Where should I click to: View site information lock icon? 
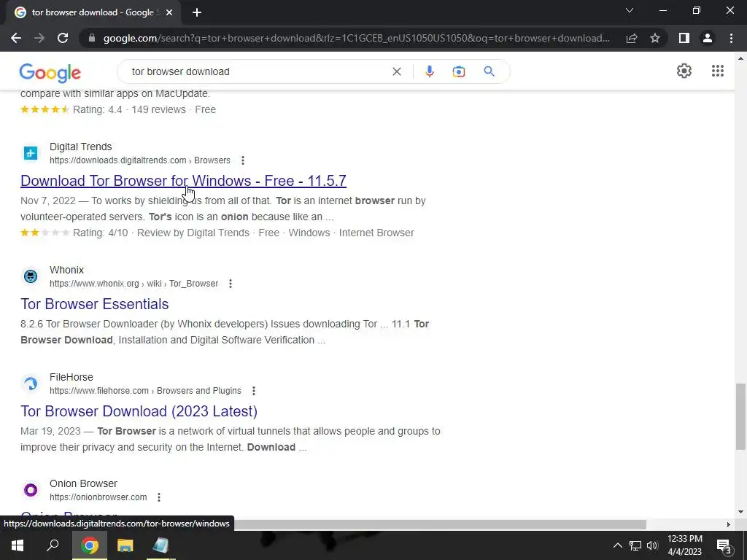click(x=92, y=38)
